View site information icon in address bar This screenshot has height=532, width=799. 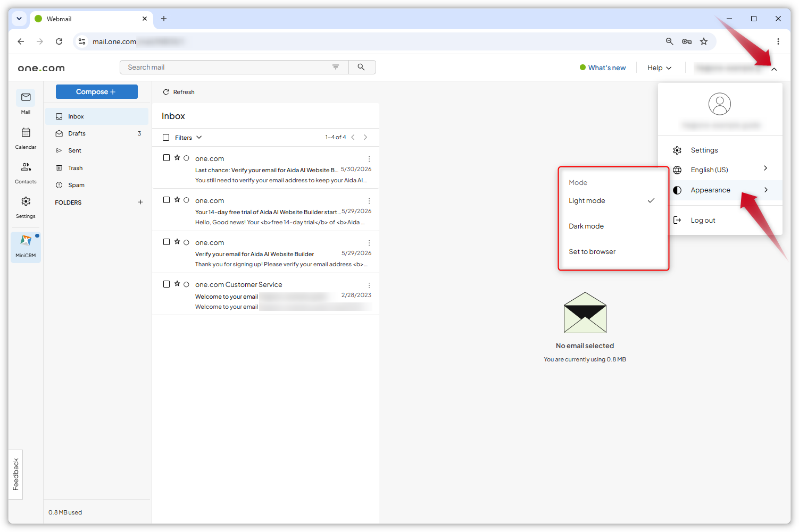pyautogui.click(x=82, y=41)
